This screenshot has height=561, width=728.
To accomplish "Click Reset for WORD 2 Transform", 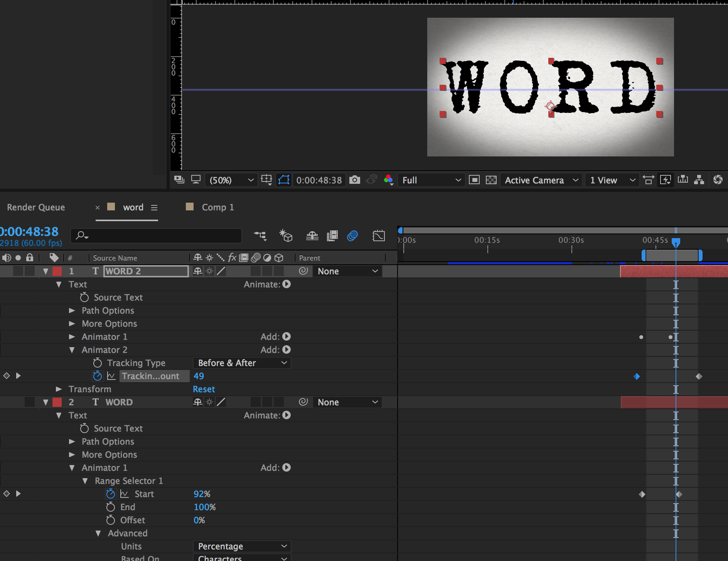I will (x=204, y=389).
